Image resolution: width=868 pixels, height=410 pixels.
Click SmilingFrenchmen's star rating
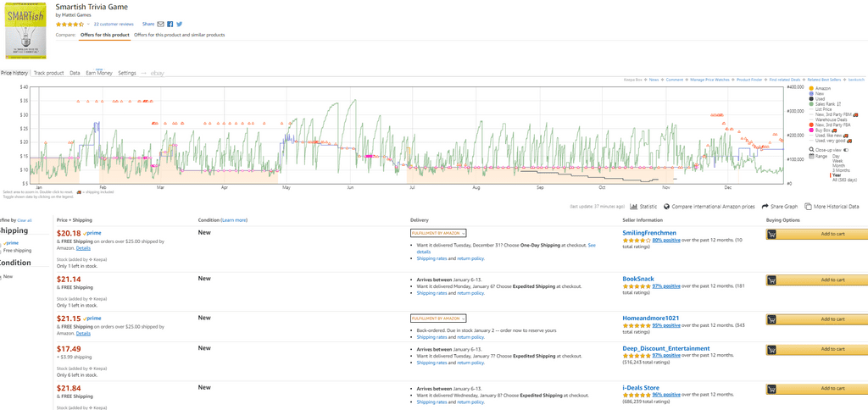click(x=637, y=241)
